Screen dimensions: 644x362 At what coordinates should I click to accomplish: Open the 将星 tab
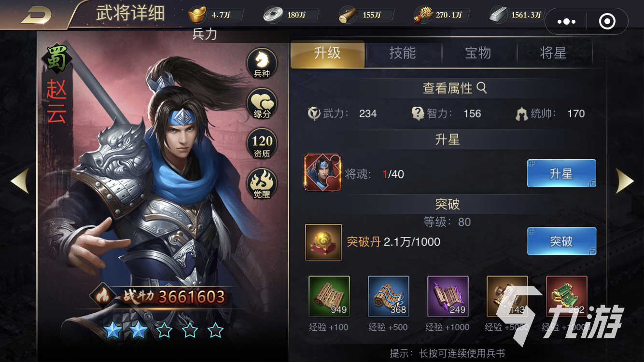point(553,54)
